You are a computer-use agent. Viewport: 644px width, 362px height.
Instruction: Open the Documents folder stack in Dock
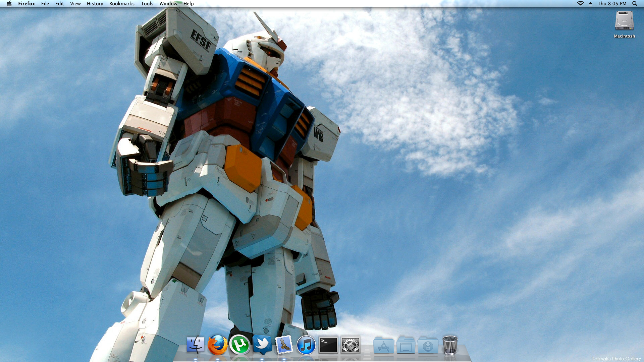406,345
